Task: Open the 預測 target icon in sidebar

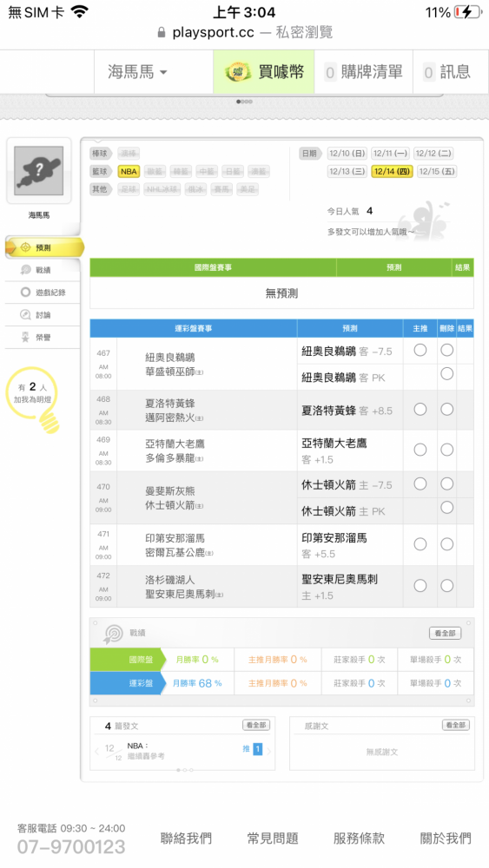Action: tap(25, 247)
